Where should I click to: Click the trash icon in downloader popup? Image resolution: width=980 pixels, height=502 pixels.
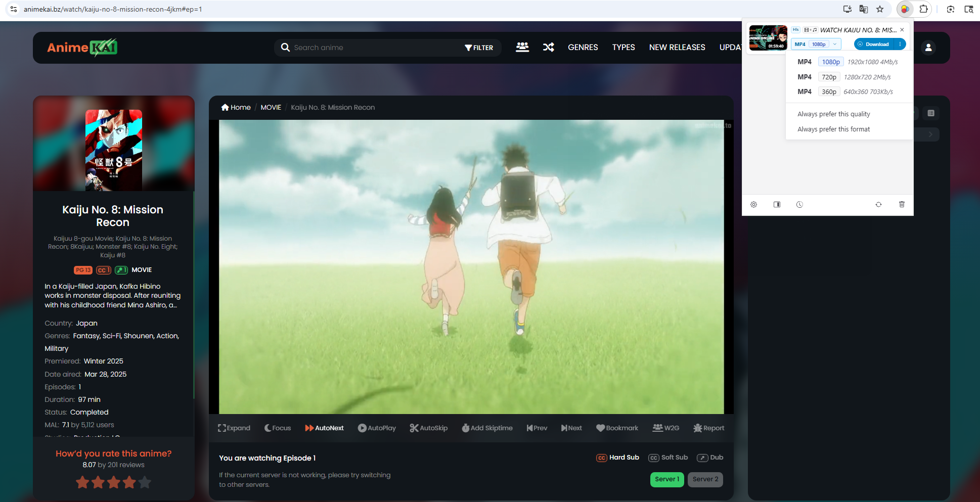coord(902,205)
